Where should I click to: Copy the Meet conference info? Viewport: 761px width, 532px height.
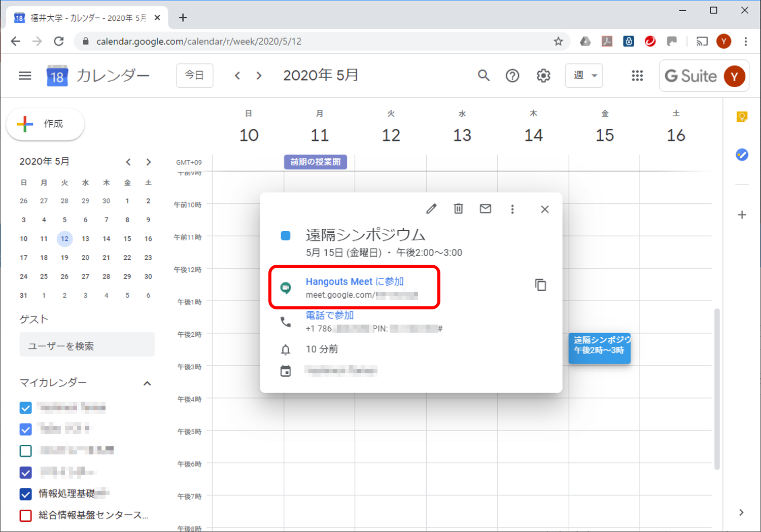tap(541, 285)
